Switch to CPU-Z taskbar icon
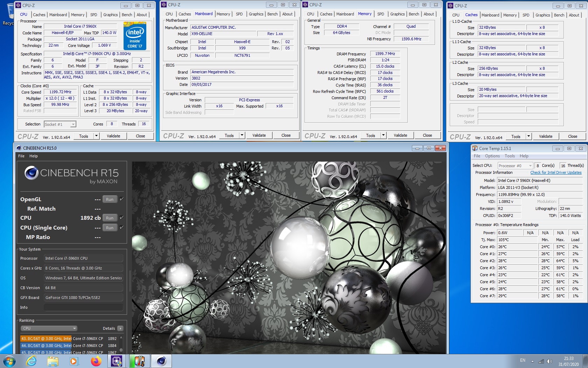This screenshot has height=368, width=588. click(116, 361)
